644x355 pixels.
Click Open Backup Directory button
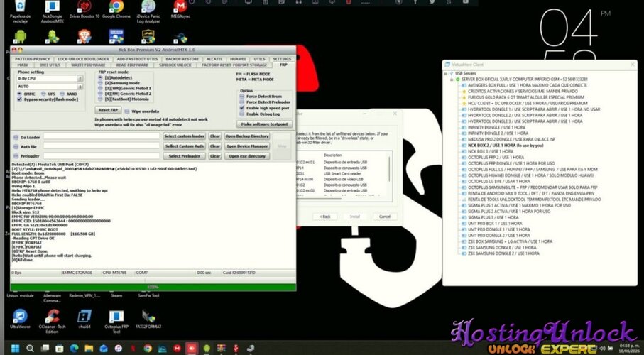click(x=247, y=136)
